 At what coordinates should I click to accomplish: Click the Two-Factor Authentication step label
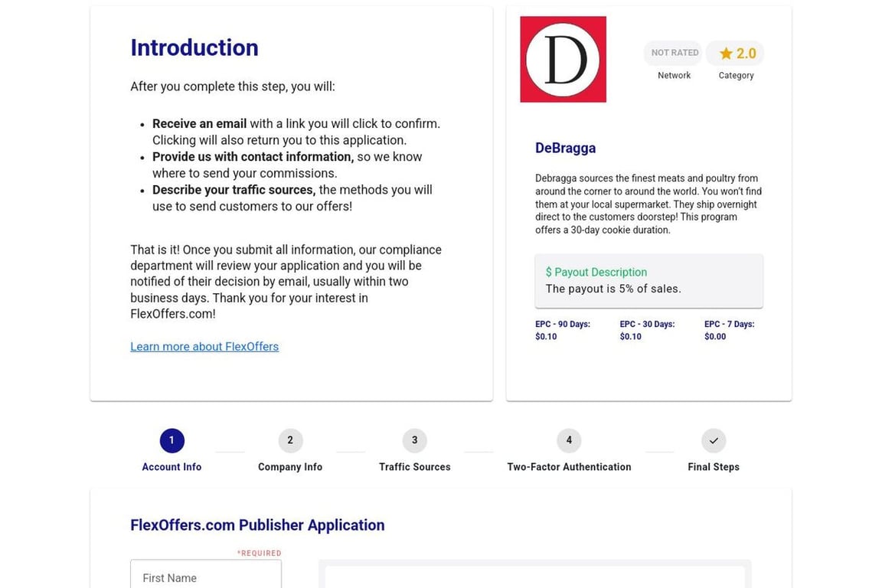click(569, 467)
